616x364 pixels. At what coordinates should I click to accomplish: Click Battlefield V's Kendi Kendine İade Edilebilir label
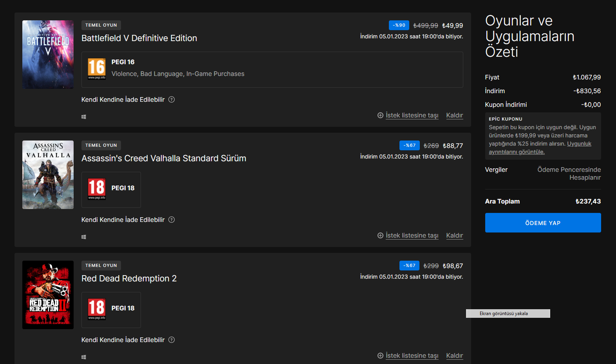point(123,99)
